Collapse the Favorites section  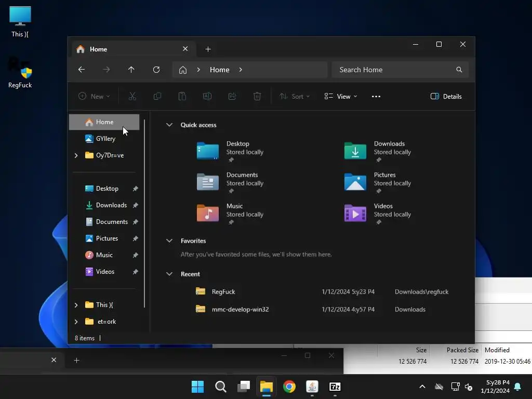[169, 241]
